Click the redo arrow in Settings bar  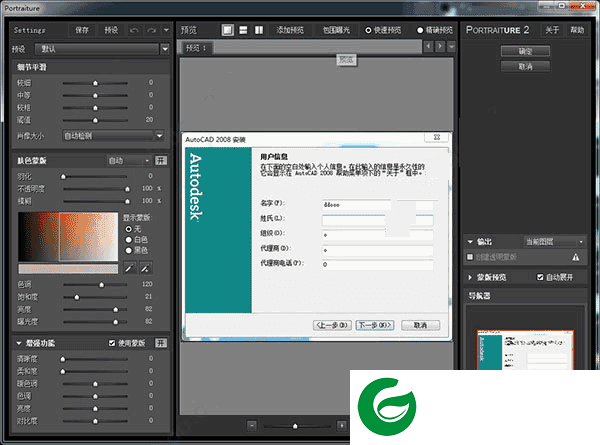pyautogui.click(x=152, y=30)
